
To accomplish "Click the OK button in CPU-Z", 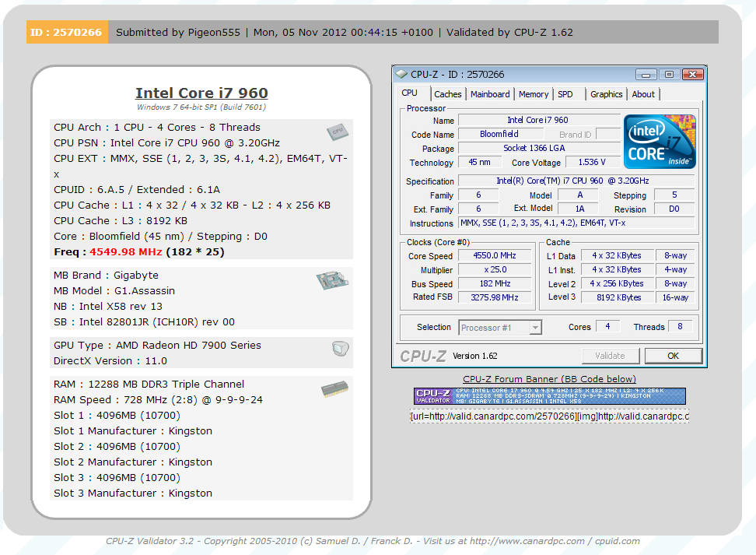I will point(673,356).
